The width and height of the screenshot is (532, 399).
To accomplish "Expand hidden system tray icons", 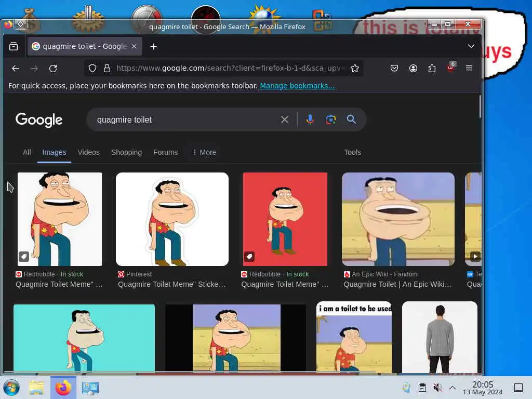I will coord(453,388).
